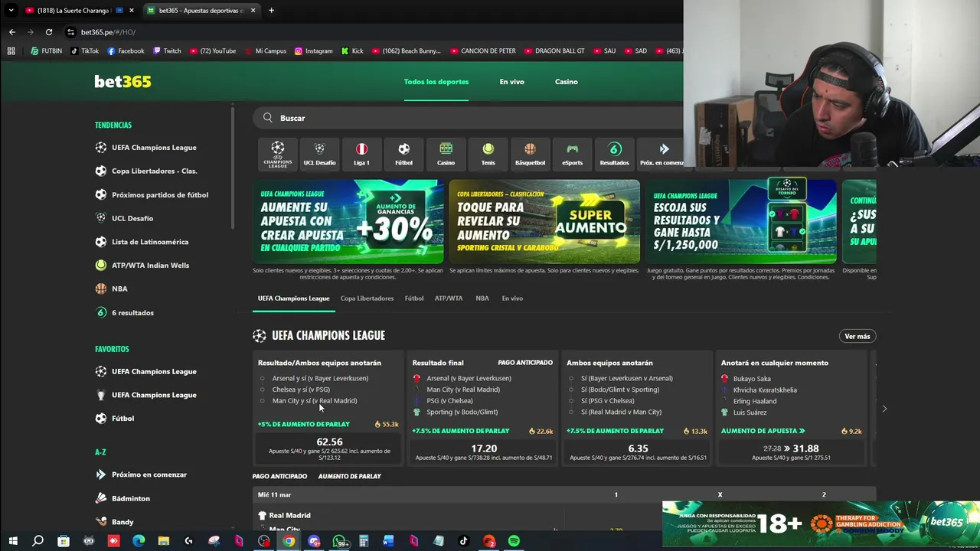The image size is (980, 551).
Task: Select Chelsea y sí (v PSG) option
Action: tap(301, 390)
